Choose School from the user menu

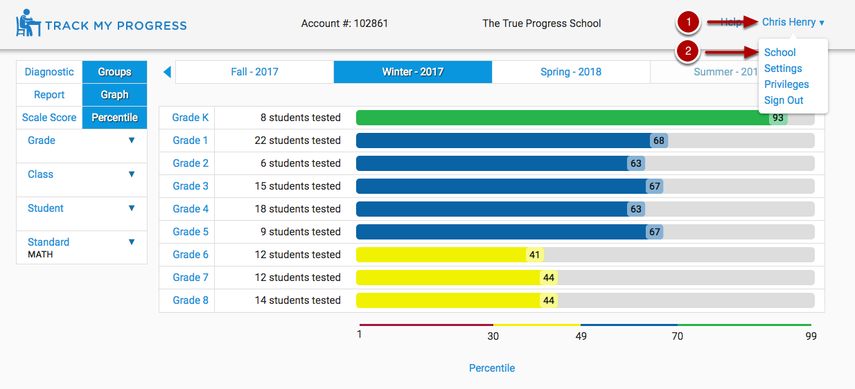click(780, 52)
